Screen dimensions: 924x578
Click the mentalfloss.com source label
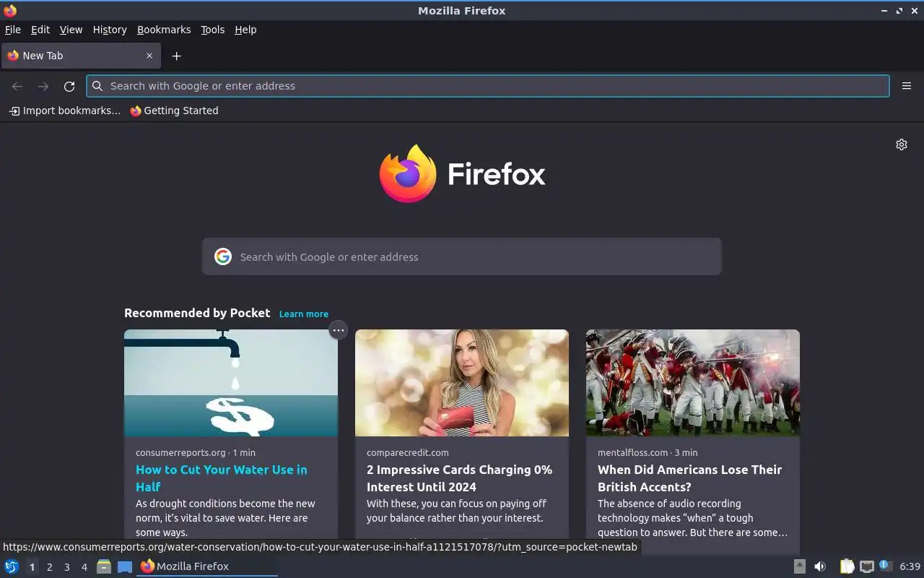(x=633, y=452)
